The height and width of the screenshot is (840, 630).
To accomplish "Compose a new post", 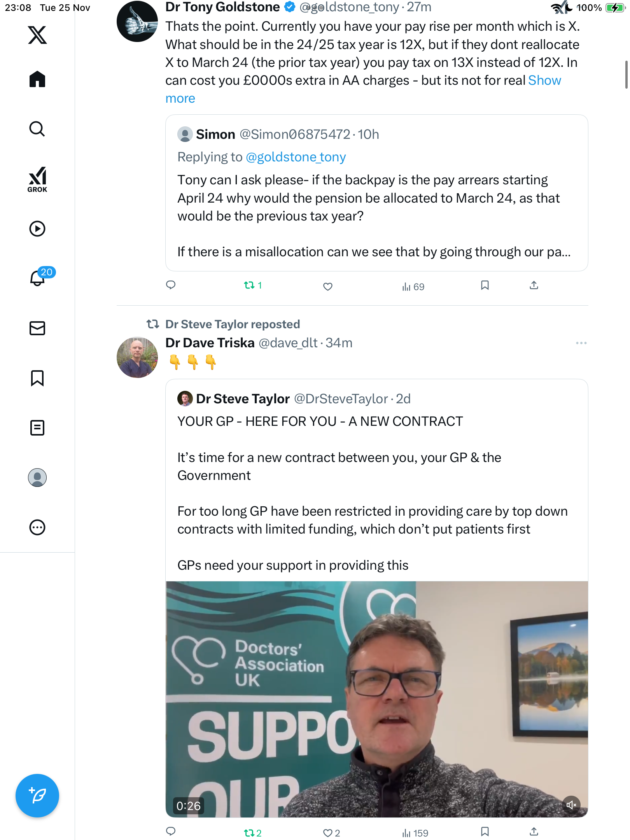I will point(37,796).
